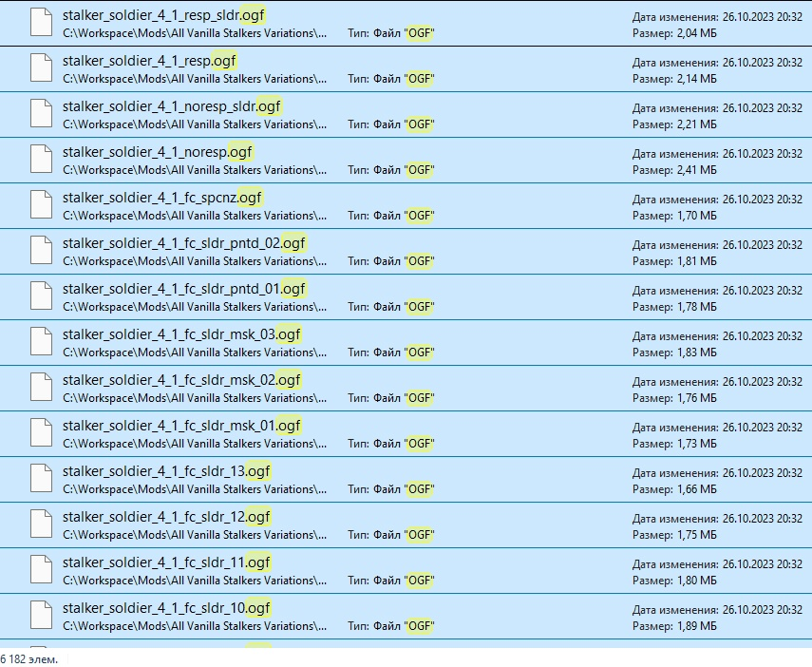812x667 pixels.
Task: Click the file icon of stalker_soldier_4_1_noresp.ogf
Action: click(41, 160)
